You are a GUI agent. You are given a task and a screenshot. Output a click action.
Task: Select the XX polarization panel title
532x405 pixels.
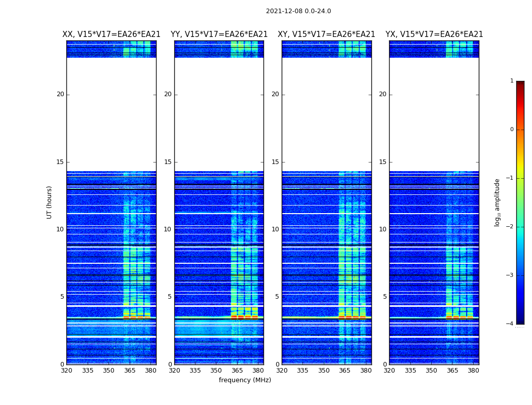(111, 34)
